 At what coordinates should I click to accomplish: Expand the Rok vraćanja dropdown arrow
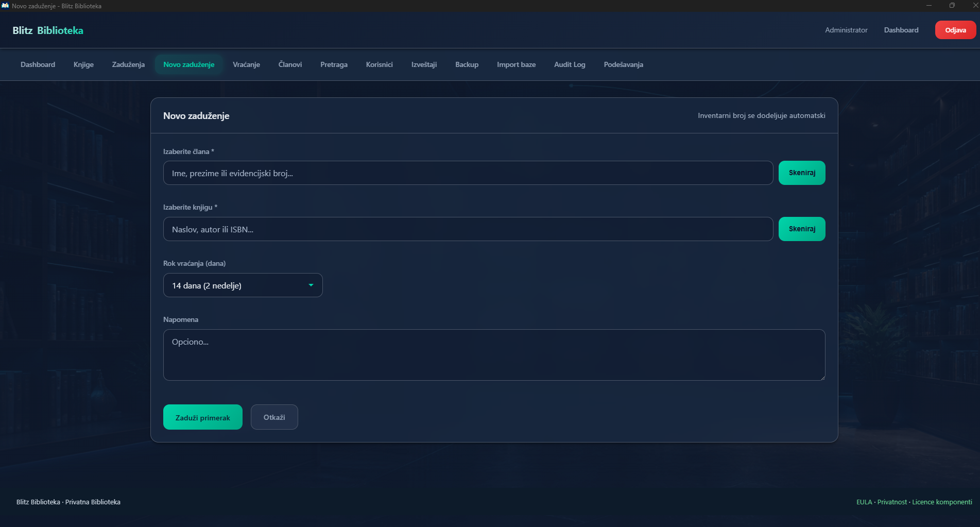(311, 285)
